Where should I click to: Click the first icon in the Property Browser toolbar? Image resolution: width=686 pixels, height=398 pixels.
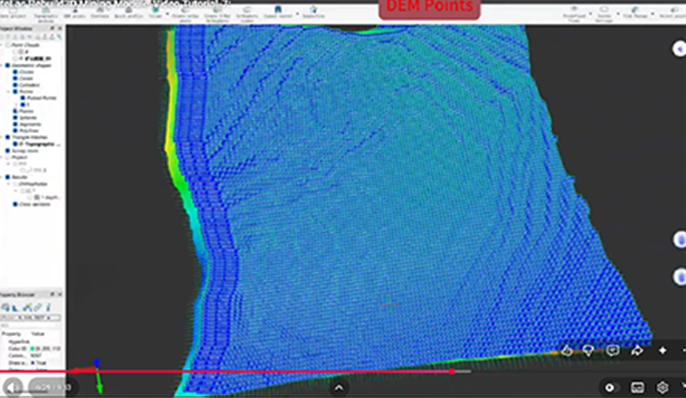coord(6,307)
